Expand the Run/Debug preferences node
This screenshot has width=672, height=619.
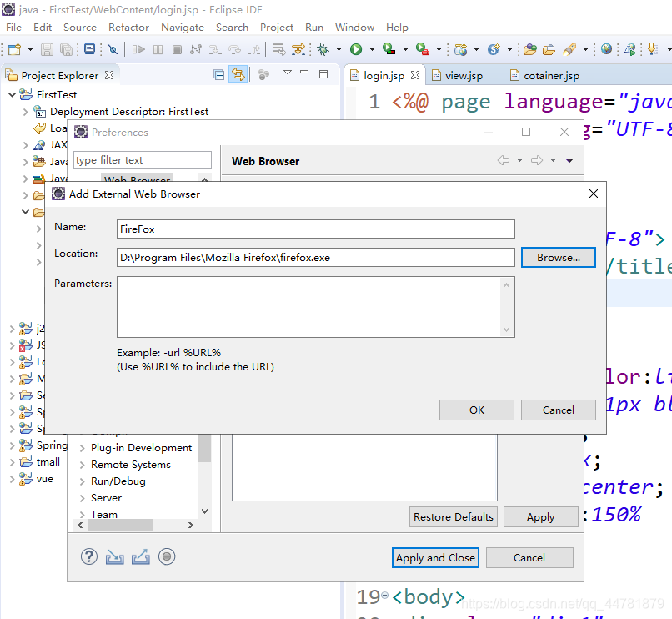click(82, 481)
